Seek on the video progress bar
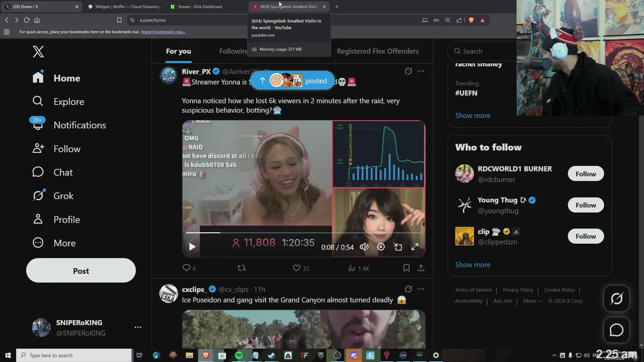Viewport: 644px width, 362px height. 303,233
